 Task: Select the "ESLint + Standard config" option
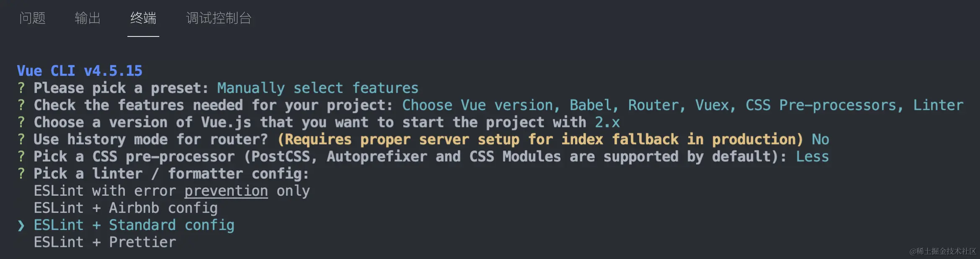(x=134, y=225)
